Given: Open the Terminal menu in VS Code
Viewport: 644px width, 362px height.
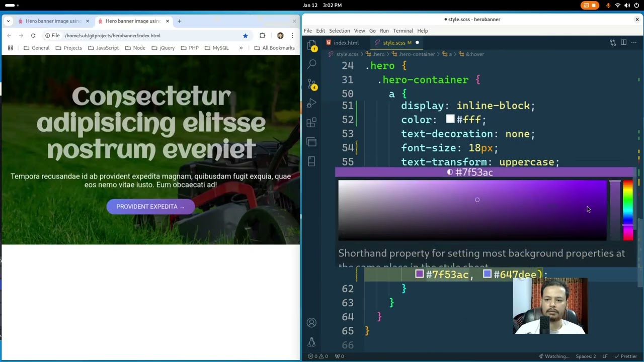Looking at the screenshot, I should tap(403, 31).
